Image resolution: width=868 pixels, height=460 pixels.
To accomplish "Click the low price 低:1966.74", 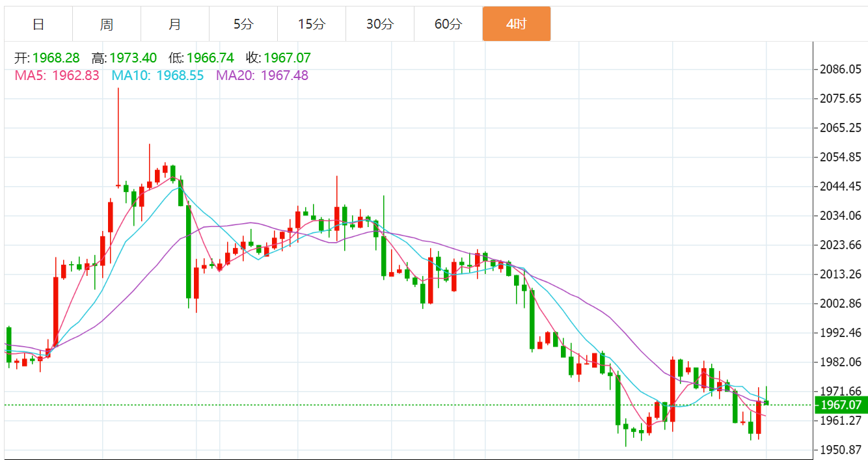I will (201, 58).
